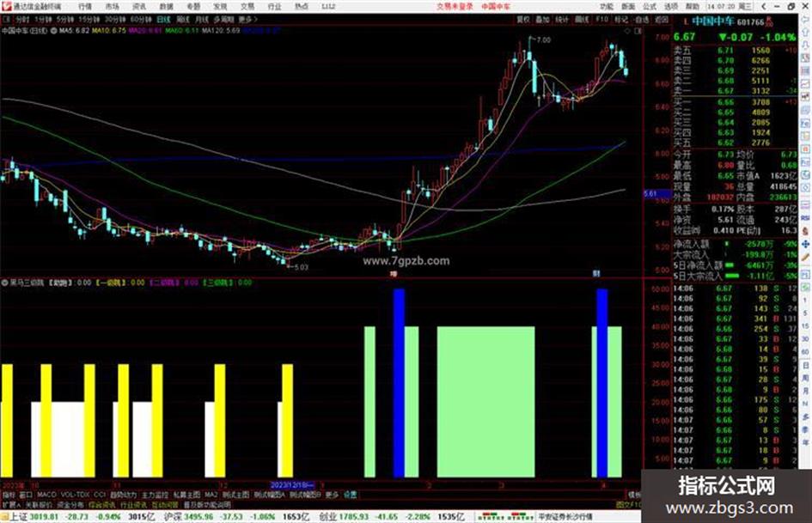Click the 叠加 overlay button
This screenshot has width=812, height=523.
[542, 19]
